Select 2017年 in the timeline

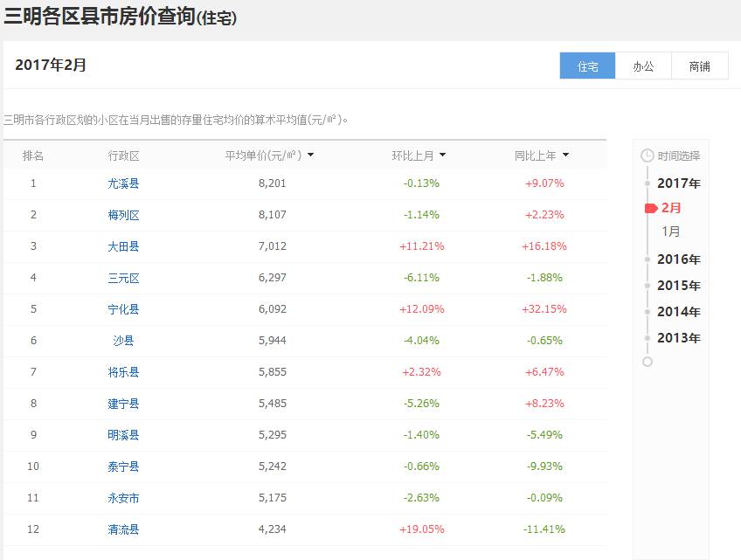[x=679, y=183]
